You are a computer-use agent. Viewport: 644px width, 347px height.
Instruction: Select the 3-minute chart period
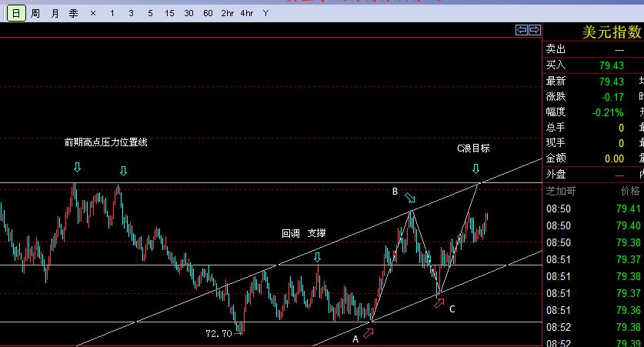tap(131, 14)
